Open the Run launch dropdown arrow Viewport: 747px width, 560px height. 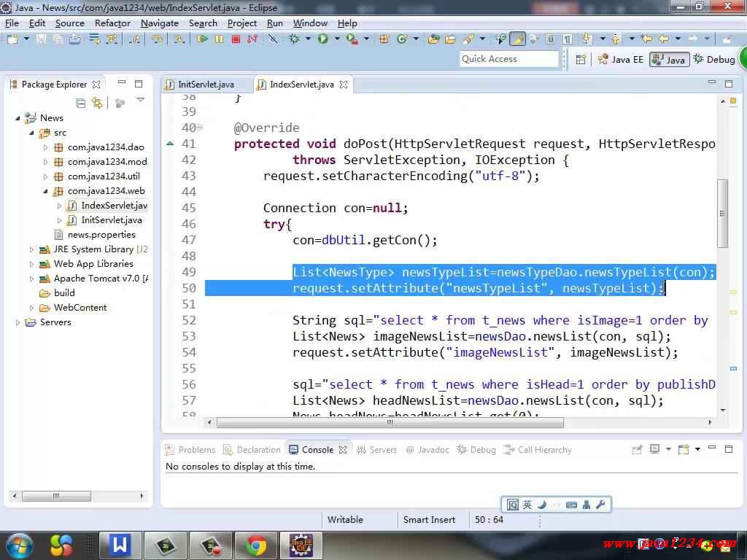(337, 39)
